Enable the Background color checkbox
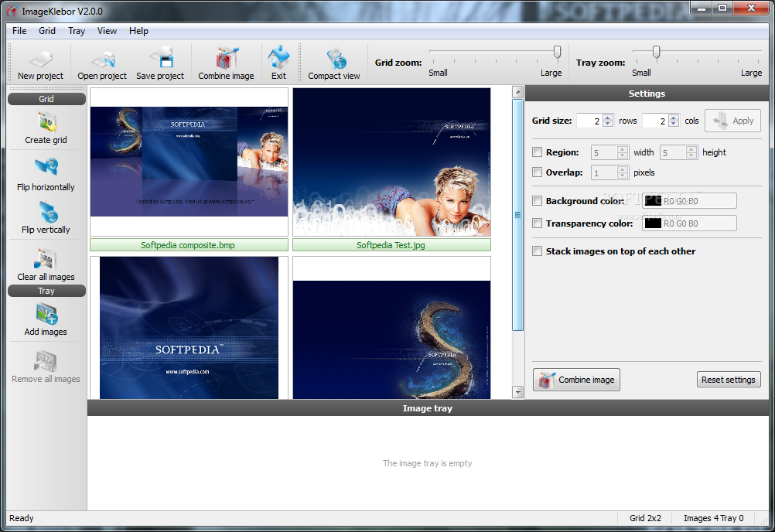The width and height of the screenshot is (775, 532). 538,200
